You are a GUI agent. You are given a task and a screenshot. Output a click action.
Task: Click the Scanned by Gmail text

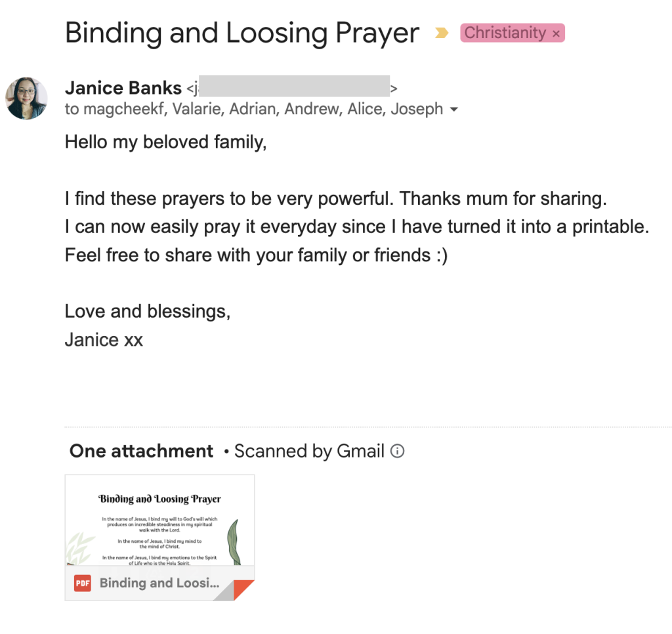pyautogui.click(x=310, y=451)
